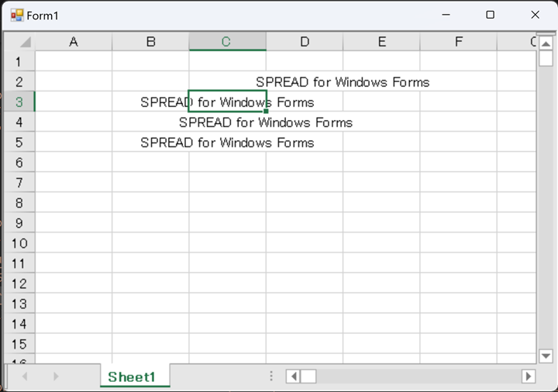
Task: Click the next sheet tab navigation arrow
Action: 56,377
